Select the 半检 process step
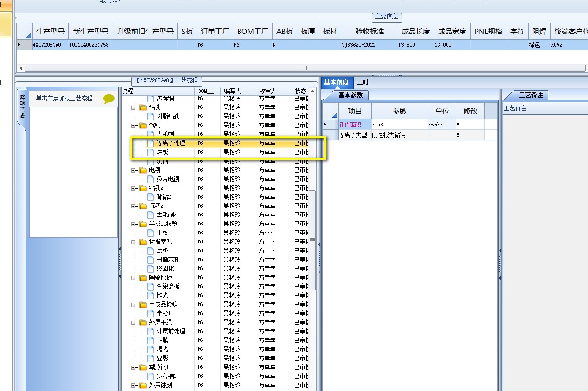This screenshot has height=391, width=588. pos(162,233)
